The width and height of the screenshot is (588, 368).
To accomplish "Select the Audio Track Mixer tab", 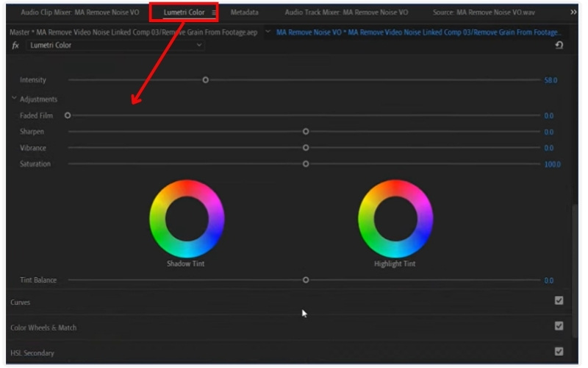I will click(x=346, y=13).
